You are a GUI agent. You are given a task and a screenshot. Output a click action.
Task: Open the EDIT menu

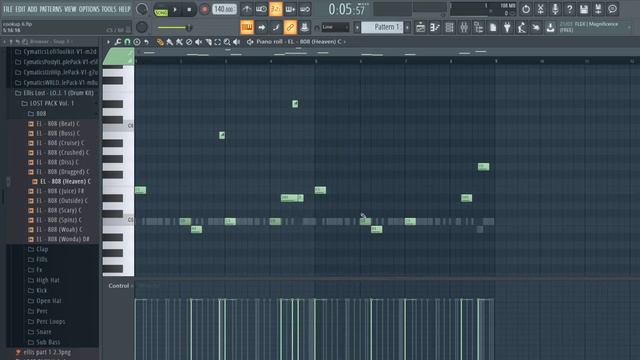20,9
